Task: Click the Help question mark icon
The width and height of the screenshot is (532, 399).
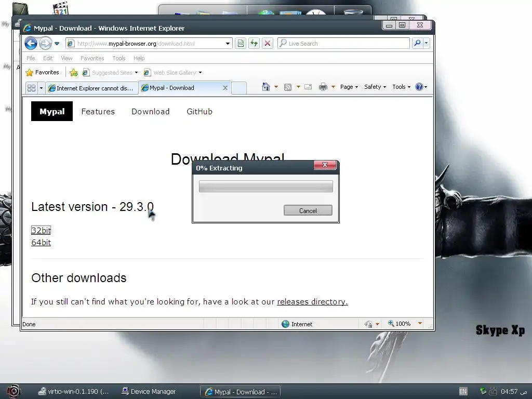Action: pyautogui.click(x=419, y=87)
